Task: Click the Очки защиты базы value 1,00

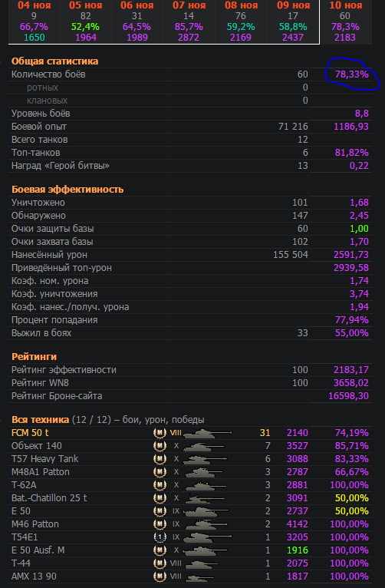Action: pyautogui.click(x=359, y=229)
